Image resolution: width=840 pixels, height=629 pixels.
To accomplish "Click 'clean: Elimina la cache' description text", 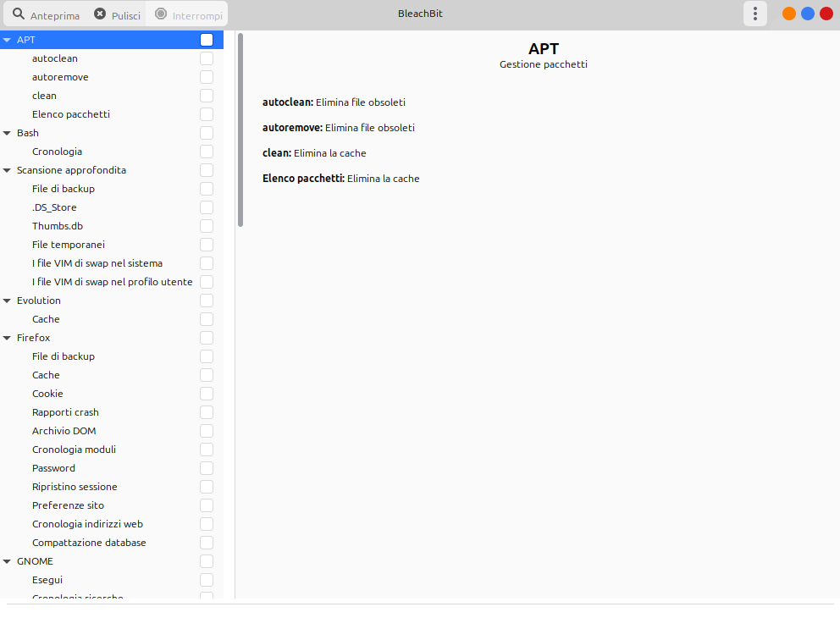I will (314, 153).
